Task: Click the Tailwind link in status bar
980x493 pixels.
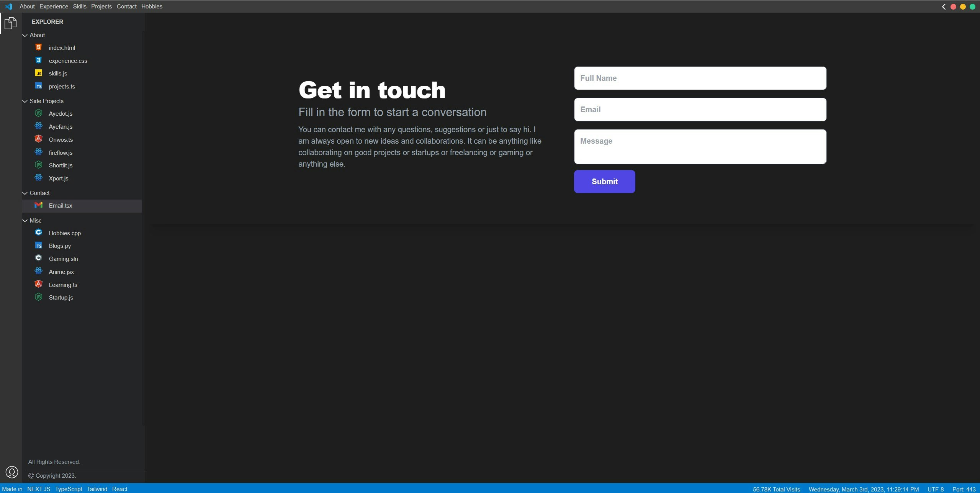Action: 97,489
